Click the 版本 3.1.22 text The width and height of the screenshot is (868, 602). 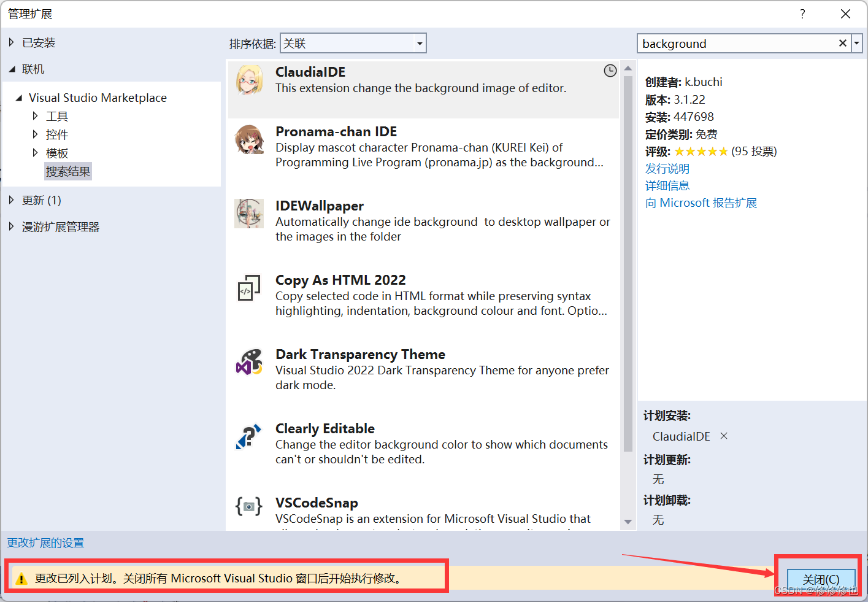[x=675, y=99]
